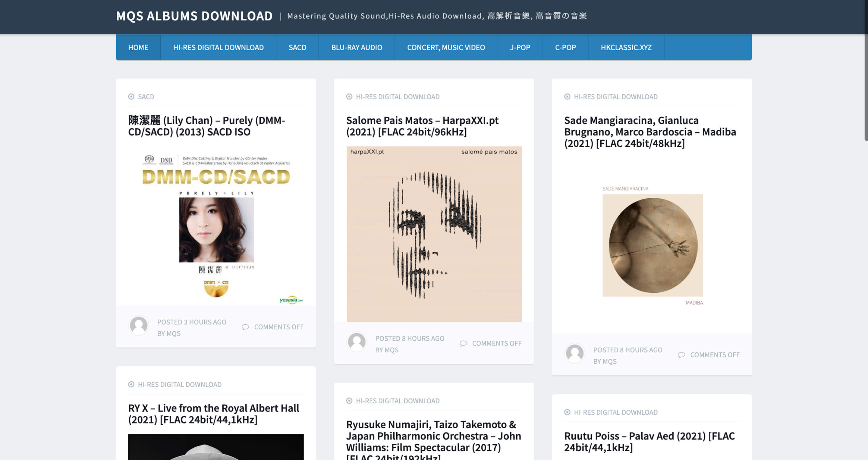Click 'POSTED 8 HOURS AGO' on Madiba post

coord(628,350)
